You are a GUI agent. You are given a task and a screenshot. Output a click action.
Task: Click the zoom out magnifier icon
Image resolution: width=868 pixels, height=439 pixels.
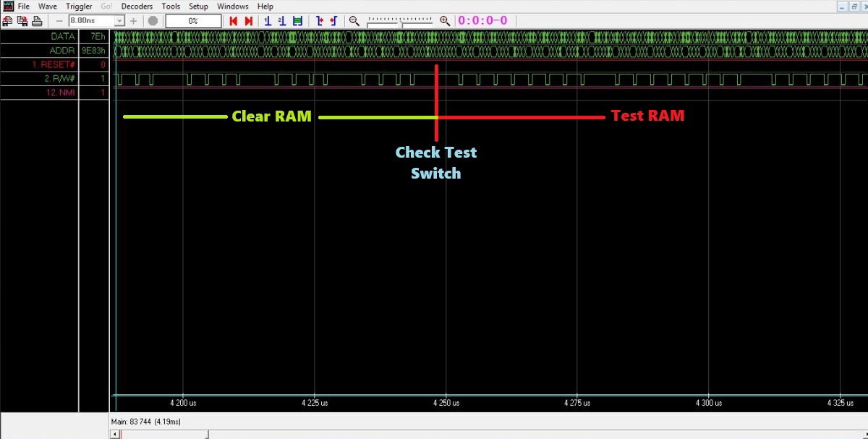pyautogui.click(x=354, y=21)
